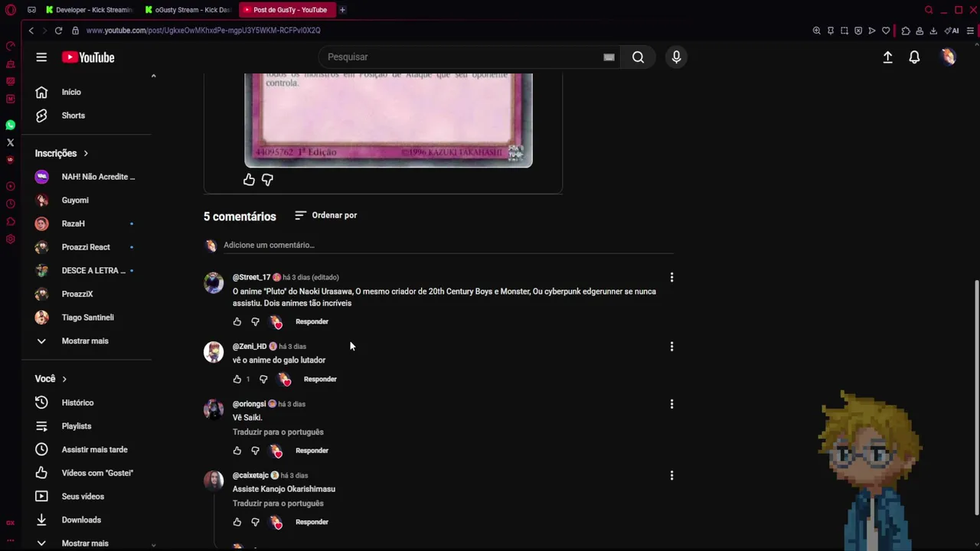Open the create upload icon
Screen dimensions: 980x551
[x=887, y=57]
